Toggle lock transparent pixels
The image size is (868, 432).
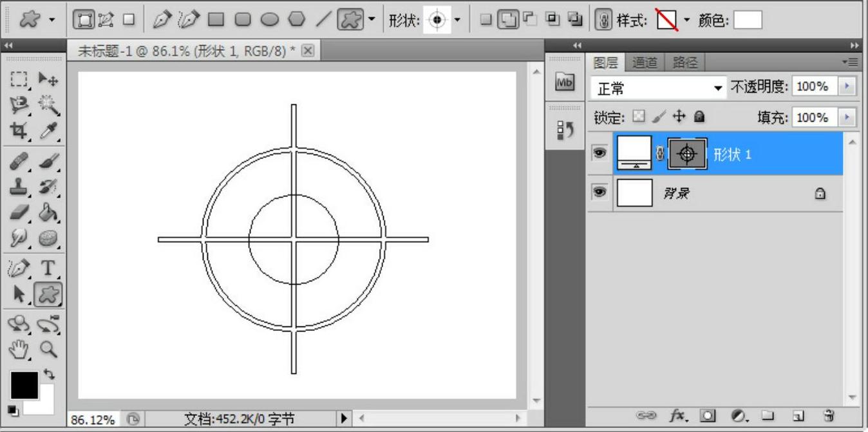[638, 117]
